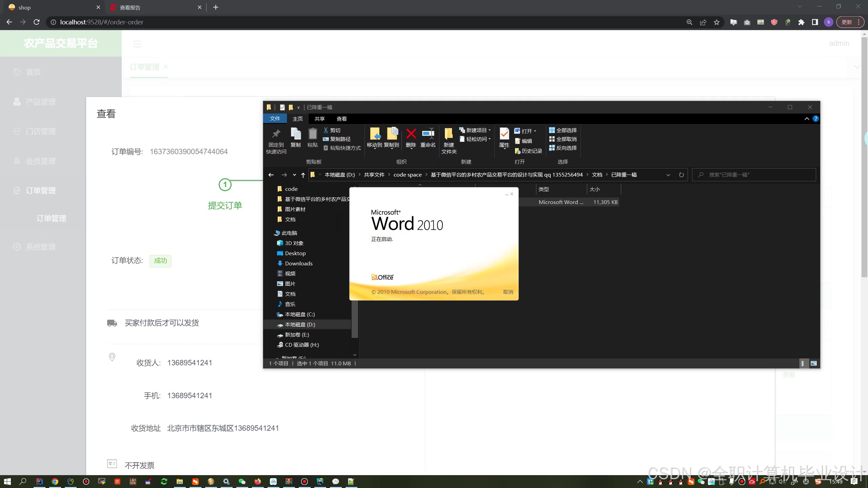
Task: Expand the address bar history dropdown
Action: click(668, 175)
